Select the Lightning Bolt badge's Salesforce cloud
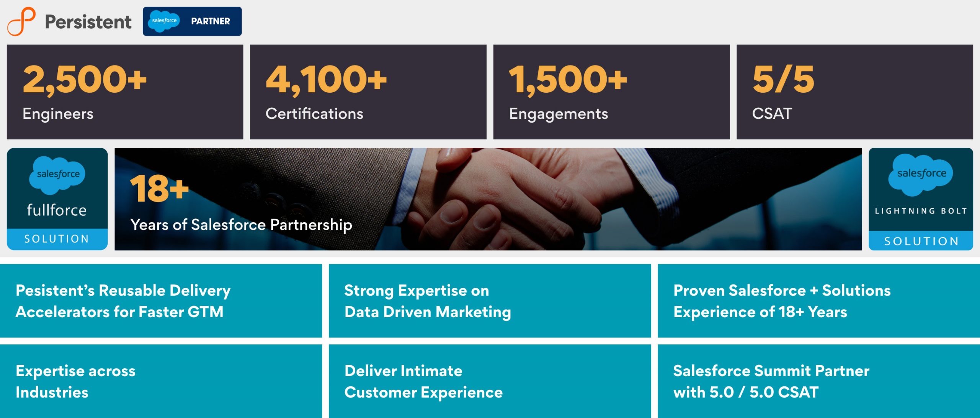The width and height of the screenshot is (980, 418). [x=921, y=174]
